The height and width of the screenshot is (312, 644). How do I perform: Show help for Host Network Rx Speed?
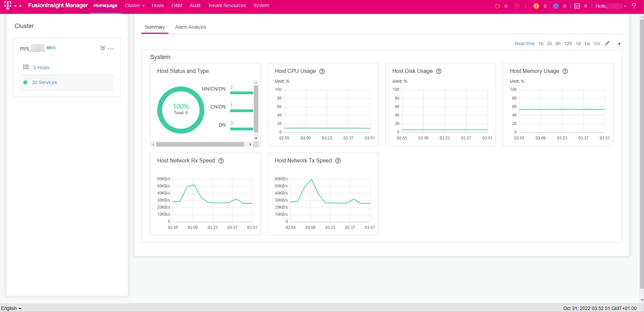point(221,161)
